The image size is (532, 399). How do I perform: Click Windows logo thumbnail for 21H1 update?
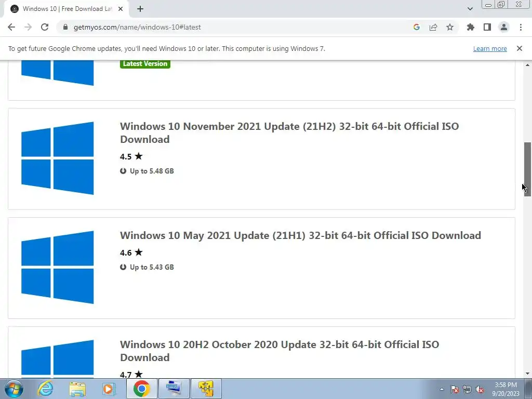pyautogui.click(x=57, y=268)
